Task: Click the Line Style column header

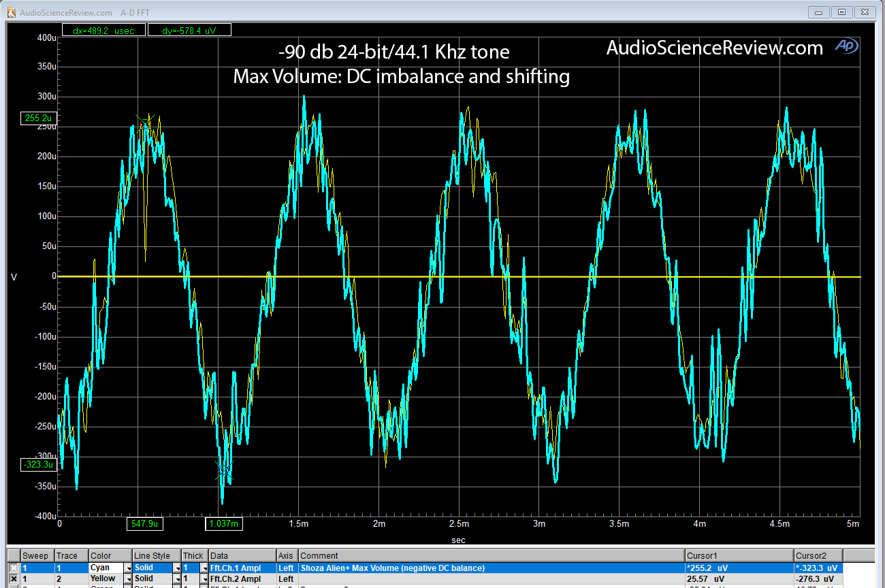Action: pyautogui.click(x=157, y=556)
